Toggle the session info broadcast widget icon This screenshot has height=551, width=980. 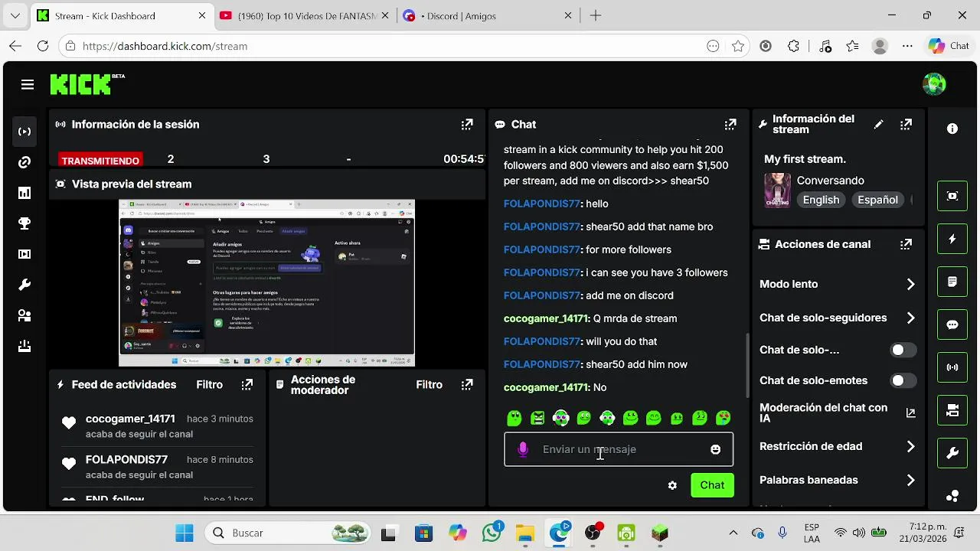(952, 367)
